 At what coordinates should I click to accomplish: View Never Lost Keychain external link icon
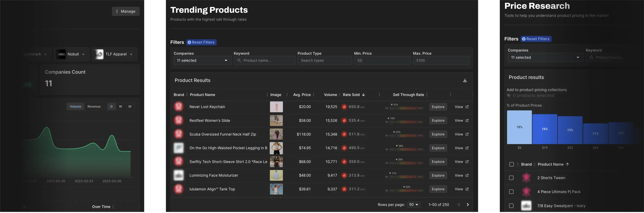coord(467,107)
